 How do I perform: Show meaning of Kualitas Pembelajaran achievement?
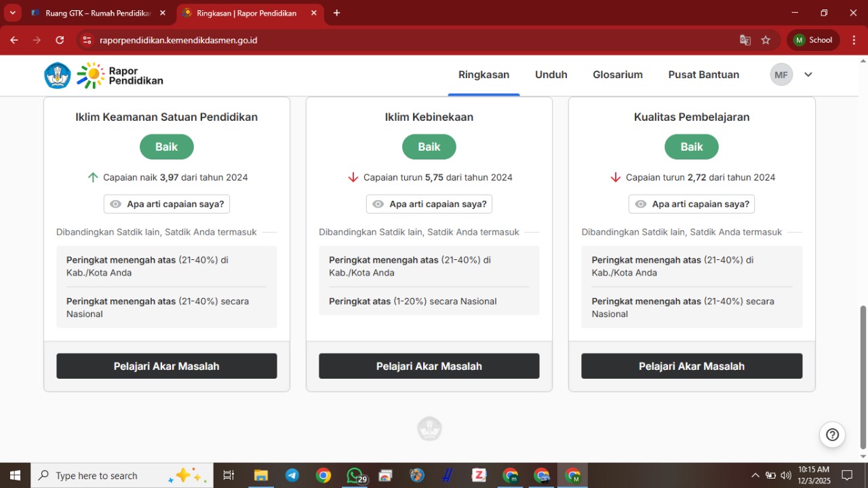[692, 204]
